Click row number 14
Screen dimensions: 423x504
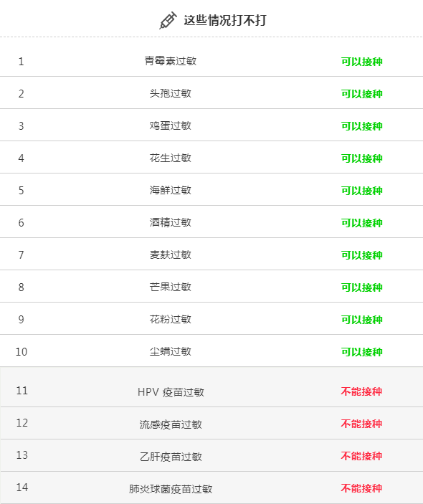point(22,488)
